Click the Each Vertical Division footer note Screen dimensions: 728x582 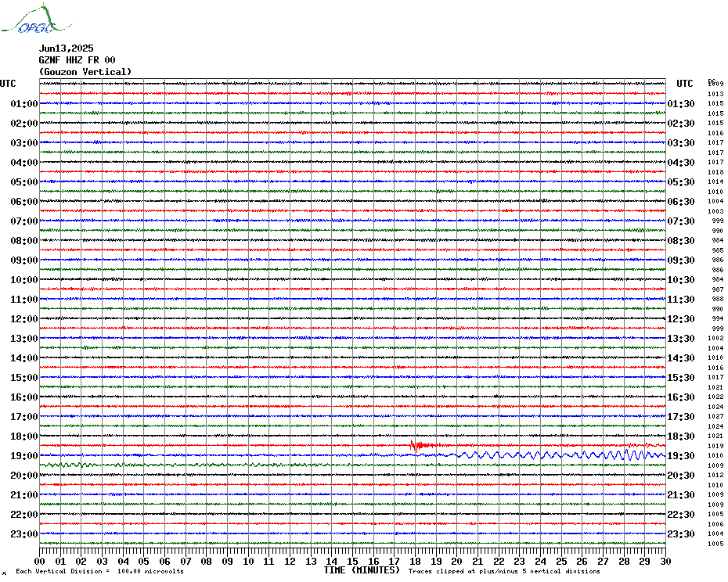(100, 571)
